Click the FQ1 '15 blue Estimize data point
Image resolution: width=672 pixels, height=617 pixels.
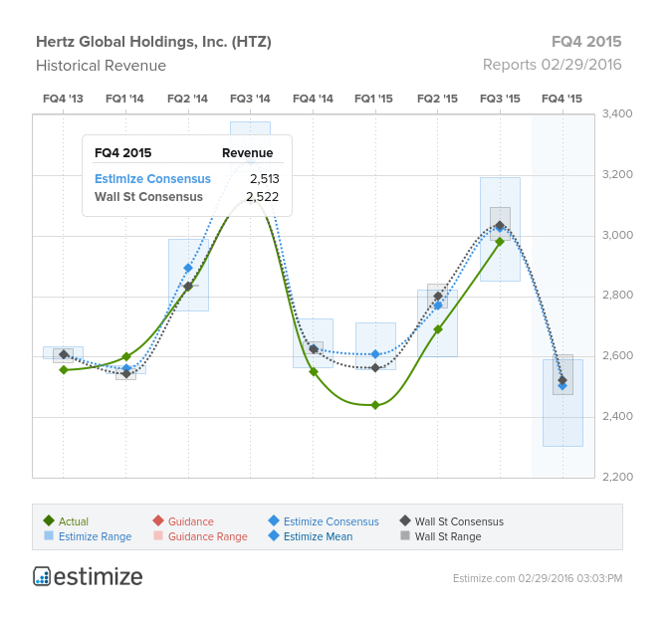point(375,354)
